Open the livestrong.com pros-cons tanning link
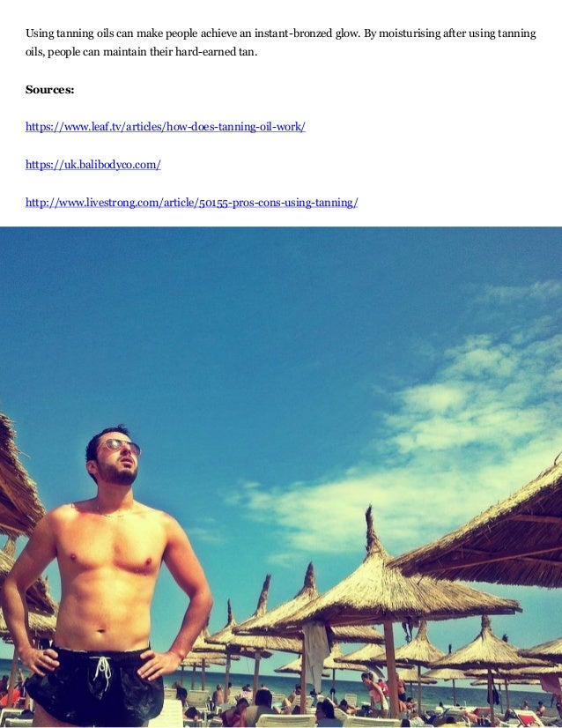Screen dimensions: 562x728 click(192, 203)
